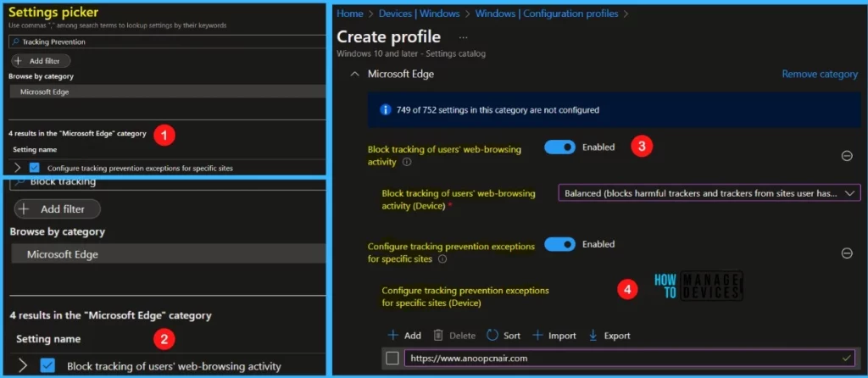Click the Block tracking search field
This screenshot has height=378, width=868.
[168, 182]
